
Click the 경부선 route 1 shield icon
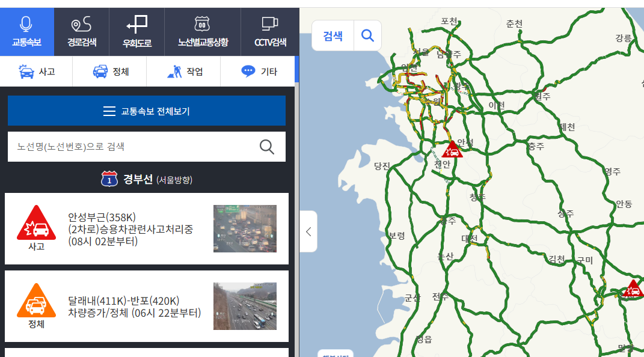(x=109, y=179)
